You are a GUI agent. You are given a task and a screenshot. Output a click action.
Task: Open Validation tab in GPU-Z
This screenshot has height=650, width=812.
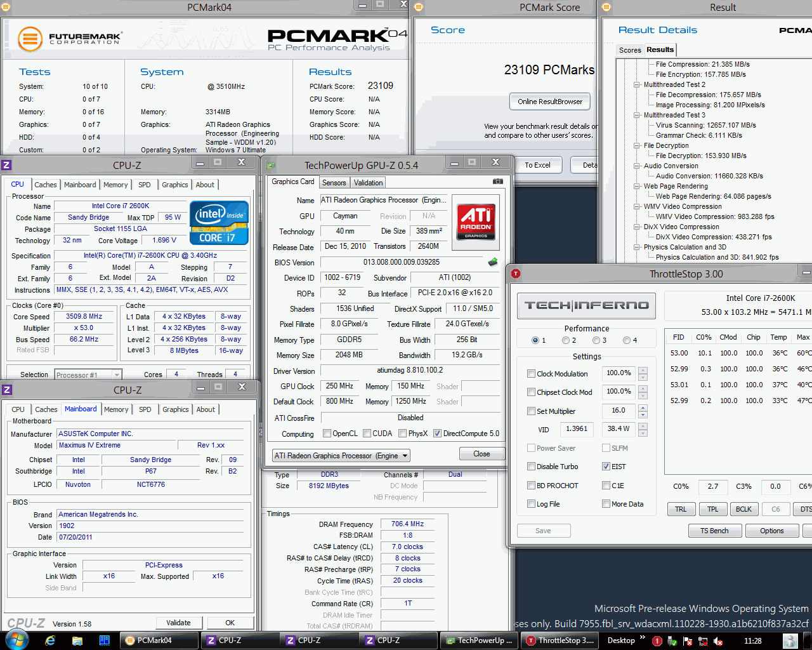(x=369, y=183)
